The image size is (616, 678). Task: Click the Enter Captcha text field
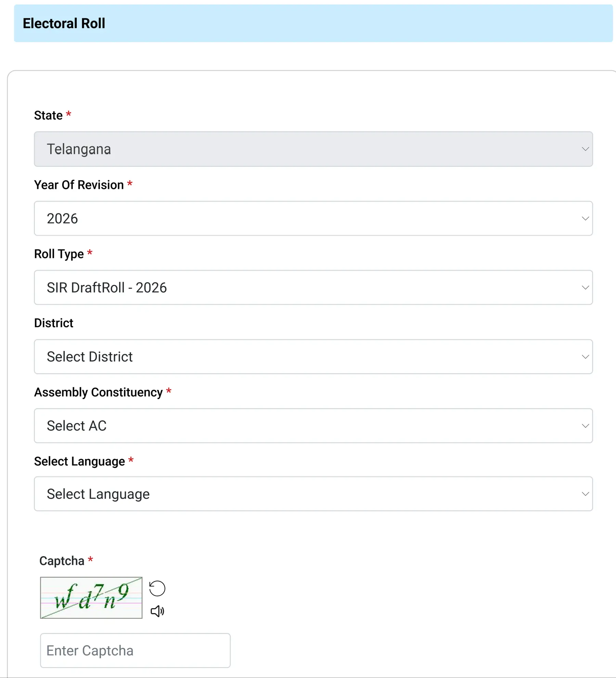pyautogui.click(x=135, y=650)
